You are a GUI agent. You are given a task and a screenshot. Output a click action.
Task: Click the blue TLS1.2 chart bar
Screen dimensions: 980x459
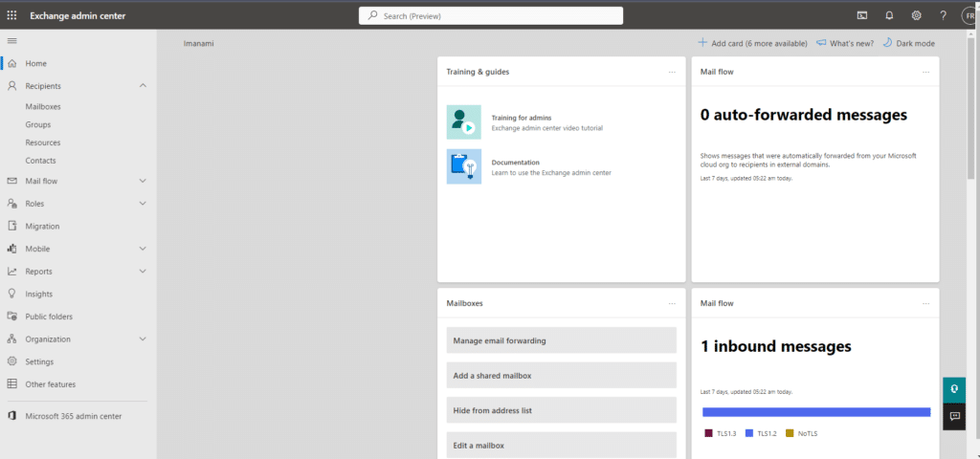(x=816, y=412)
